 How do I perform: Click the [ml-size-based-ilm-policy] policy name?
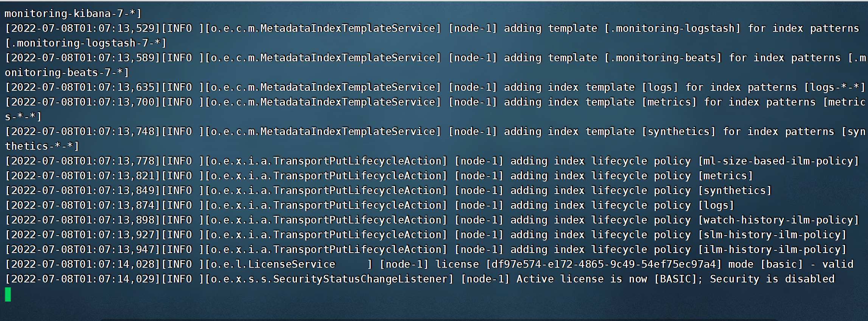[x=778, y=161]
